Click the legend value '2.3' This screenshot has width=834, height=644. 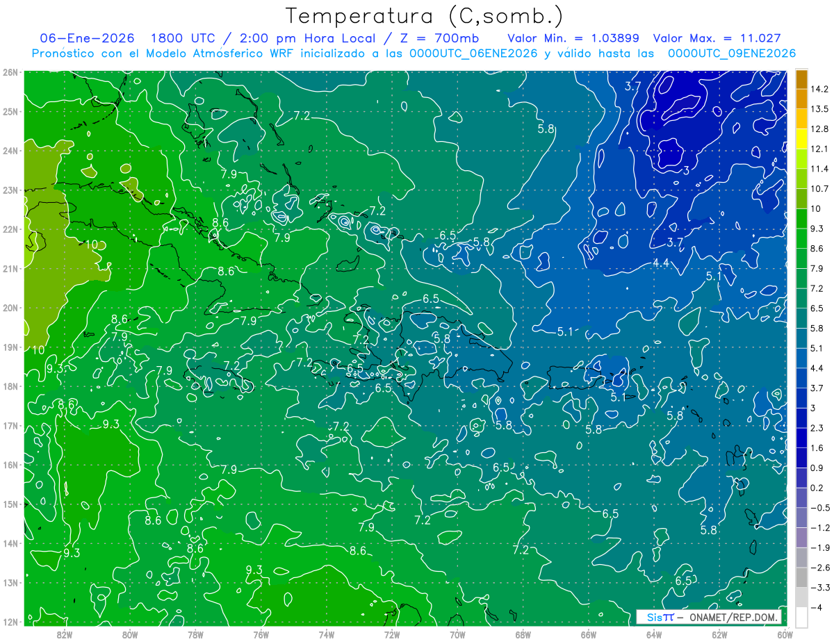817,428
